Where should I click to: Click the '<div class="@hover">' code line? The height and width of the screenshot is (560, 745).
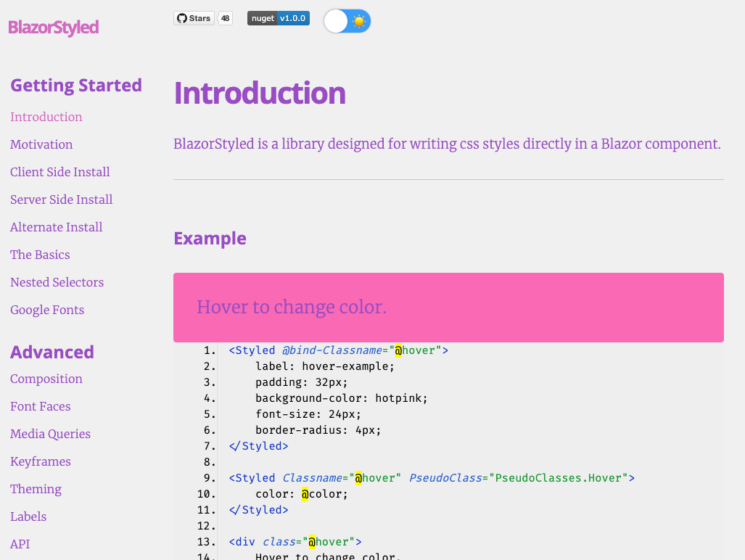pyautogui.click(x=295, y=541)
